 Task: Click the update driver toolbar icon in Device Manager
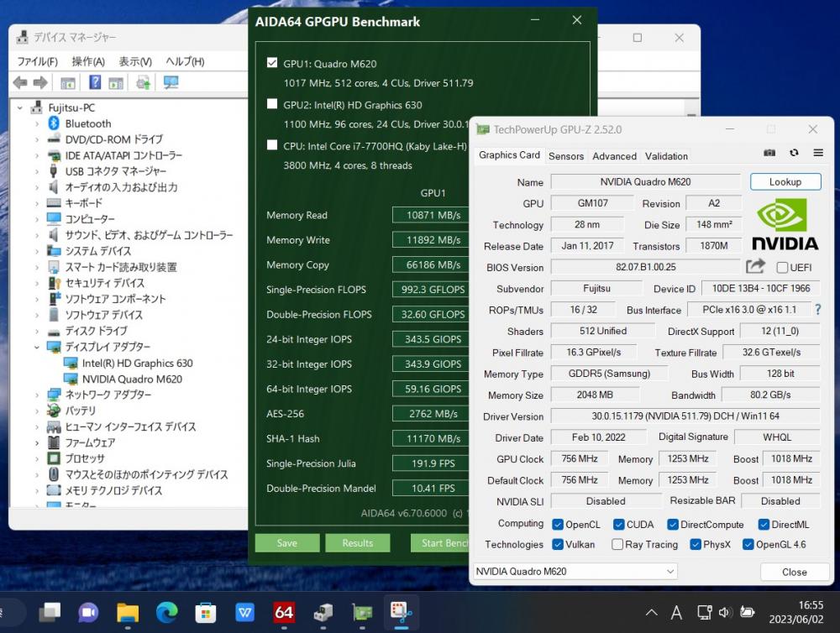(143, 82)
